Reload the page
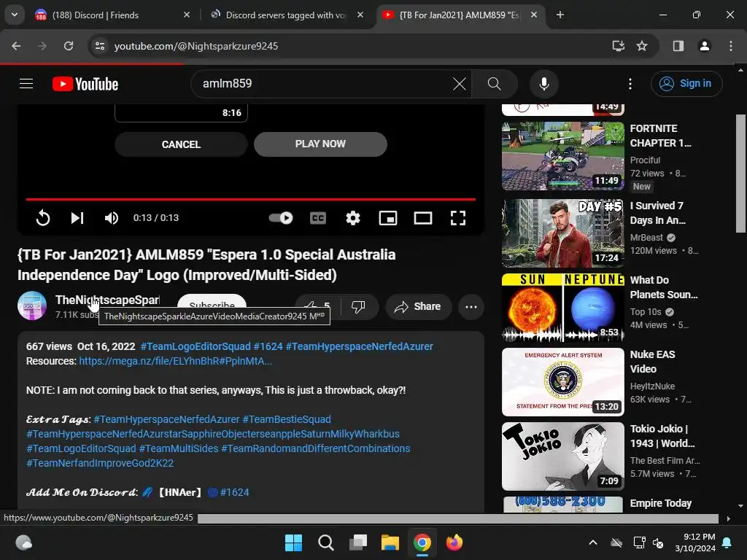This screenshot has width=747, height=560. point(69,46)
